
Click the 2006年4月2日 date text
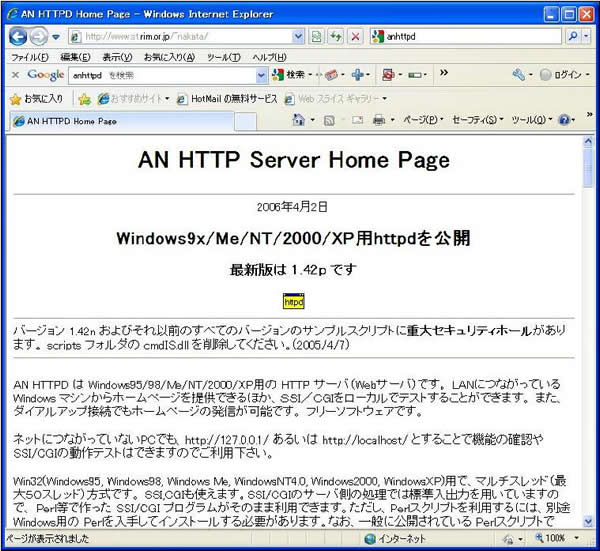point(292,207)
